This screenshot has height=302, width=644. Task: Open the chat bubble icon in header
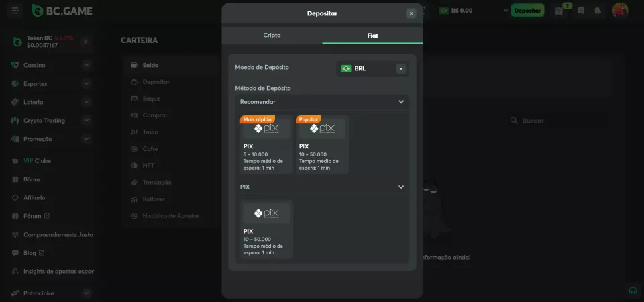pyautogui.click(x=581, y=11)
